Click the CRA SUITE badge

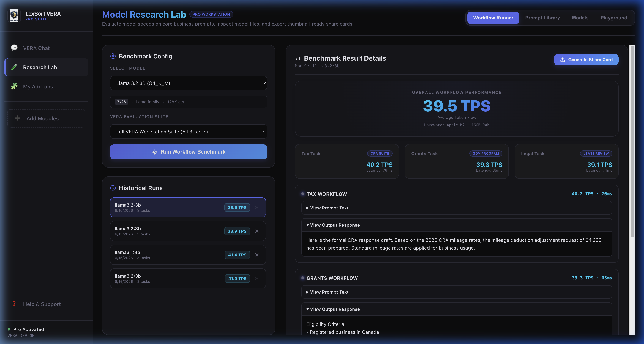[x=380, y=154]
